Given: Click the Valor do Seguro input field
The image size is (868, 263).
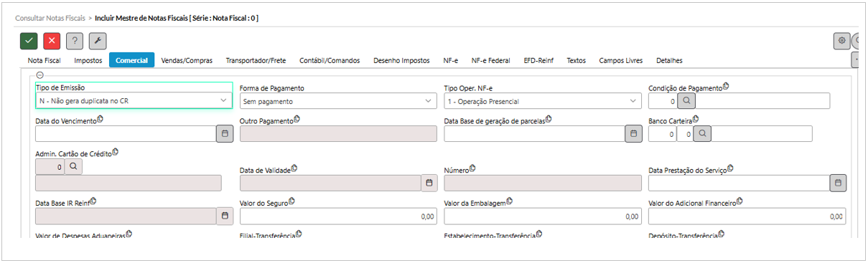Looking at the screenshot, I should [338, 216].
